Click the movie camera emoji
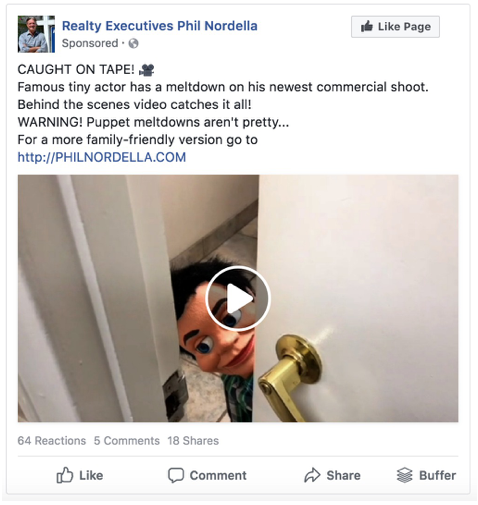Screen dimensions: 478x505 (x=146, y=70)
